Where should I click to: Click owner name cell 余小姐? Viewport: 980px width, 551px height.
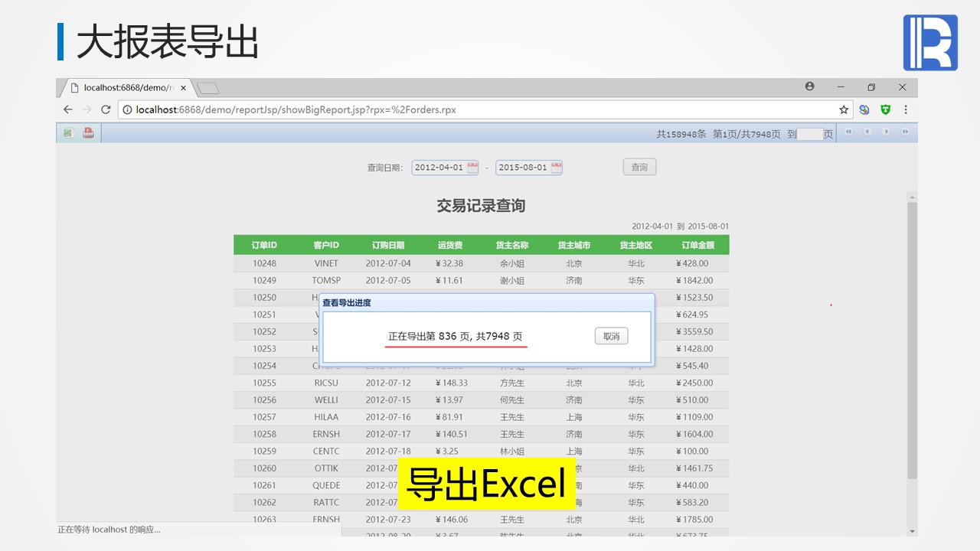point(512,263)
